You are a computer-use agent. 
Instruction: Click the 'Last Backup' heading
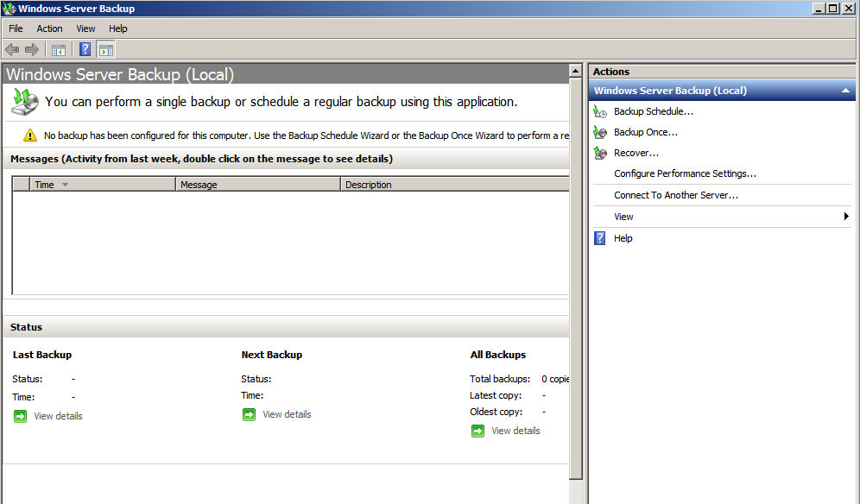click(x=42, y=355)
